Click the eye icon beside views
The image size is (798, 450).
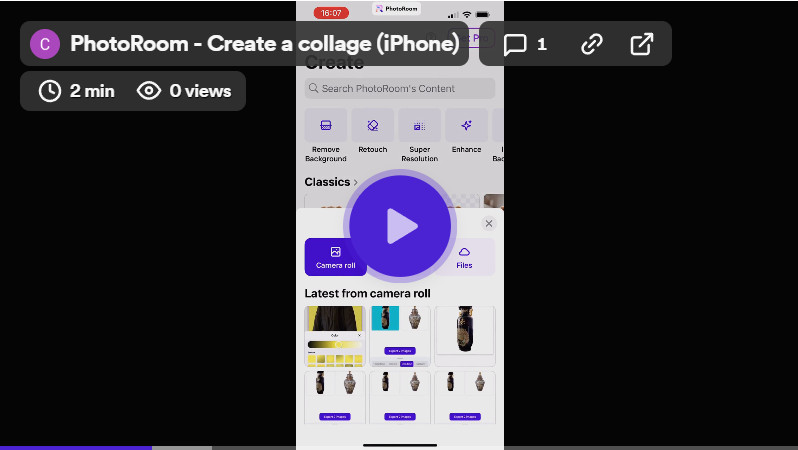[x=149, y=91]
